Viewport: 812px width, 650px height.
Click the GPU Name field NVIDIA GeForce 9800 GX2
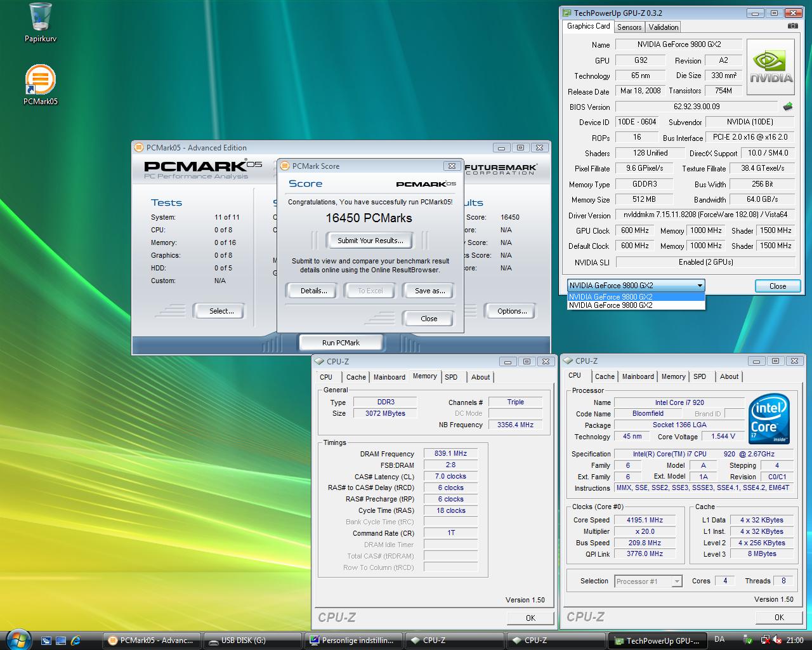pyautogui.click(x=679, y=44)
